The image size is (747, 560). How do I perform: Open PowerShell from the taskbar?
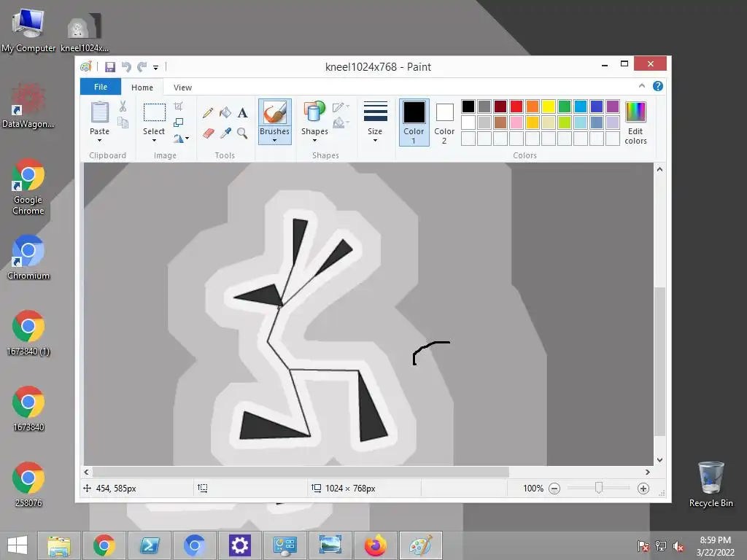point(149,545)
